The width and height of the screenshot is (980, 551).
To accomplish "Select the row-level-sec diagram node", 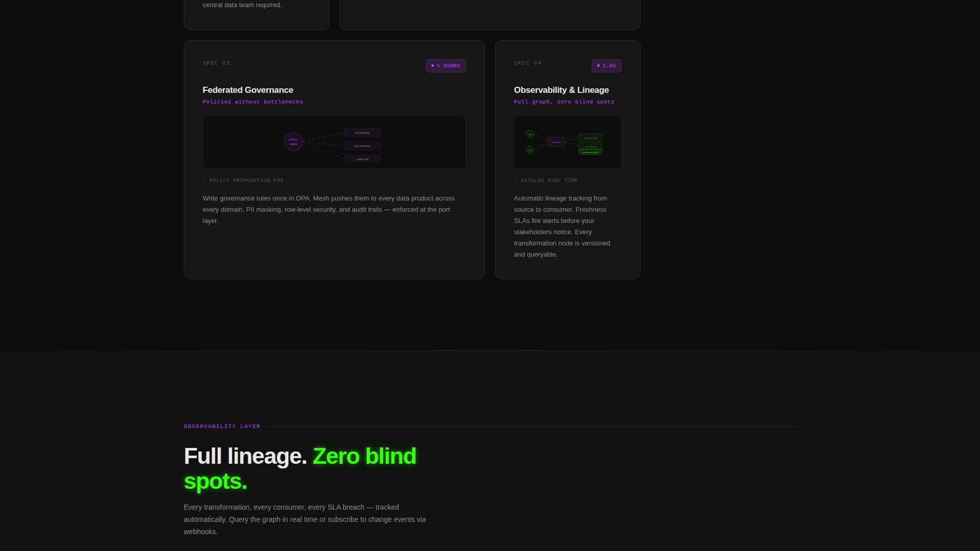I will click(362, 146).
